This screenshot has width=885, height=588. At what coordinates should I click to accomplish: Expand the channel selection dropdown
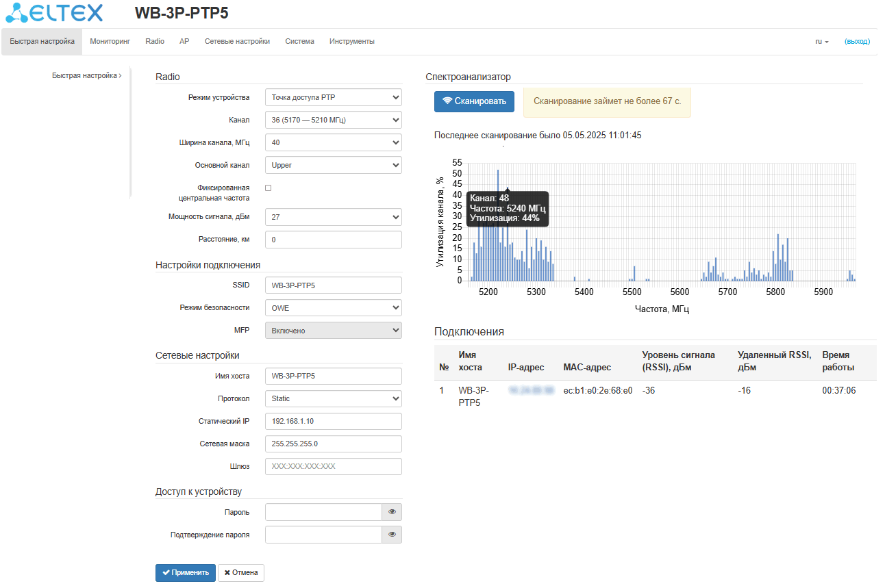coord(333,120)
